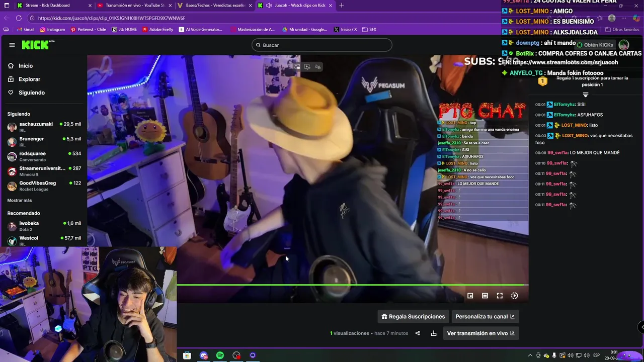Open rodsquaree channel in sidebar
This screenshot has height=362, width=644.
[44, 156]
